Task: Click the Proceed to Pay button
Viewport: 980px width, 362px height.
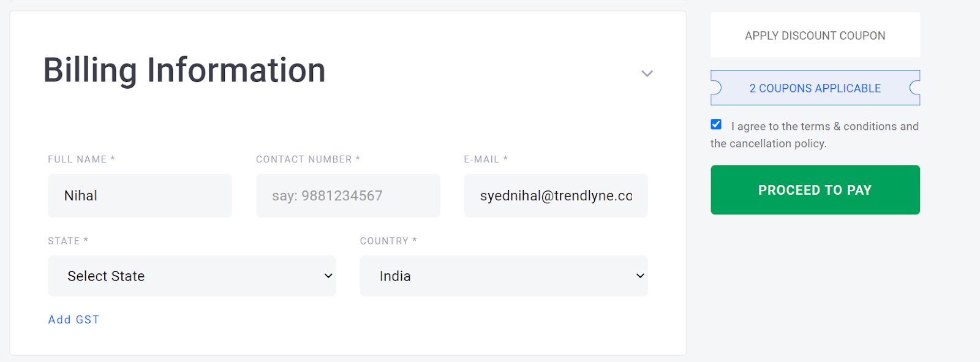Action: coord(815,190)
